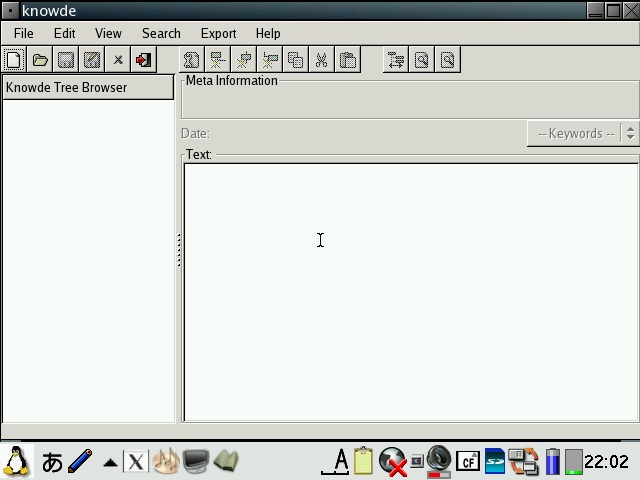Open the File menu

point(23,33)
